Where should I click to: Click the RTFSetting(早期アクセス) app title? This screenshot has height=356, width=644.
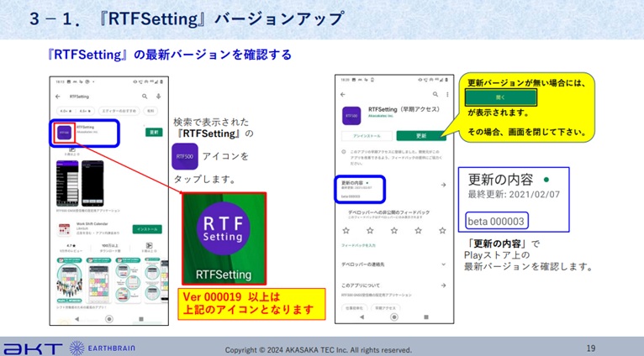(x=404, y=109)
